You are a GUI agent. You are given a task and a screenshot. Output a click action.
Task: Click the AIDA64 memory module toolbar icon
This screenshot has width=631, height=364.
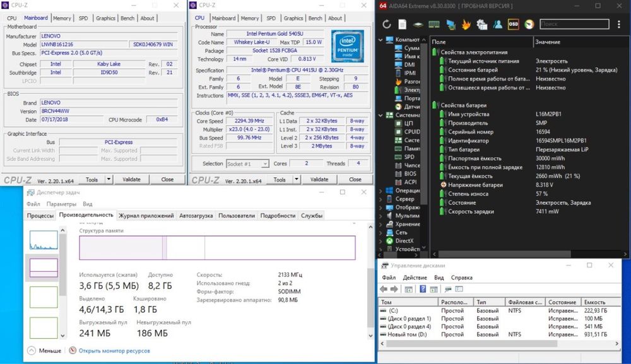434,24
